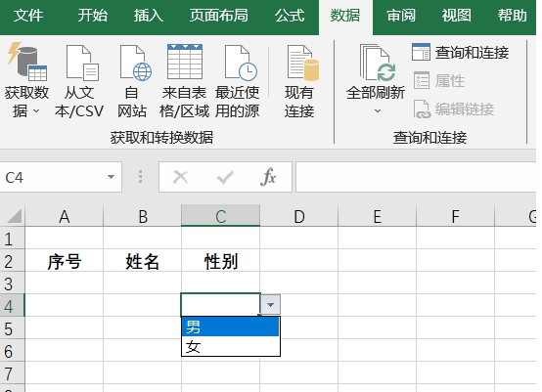Click the select-all corner triangle
Image resolution: width=542 pixels, height=392 pixels.
coord(15,216)
